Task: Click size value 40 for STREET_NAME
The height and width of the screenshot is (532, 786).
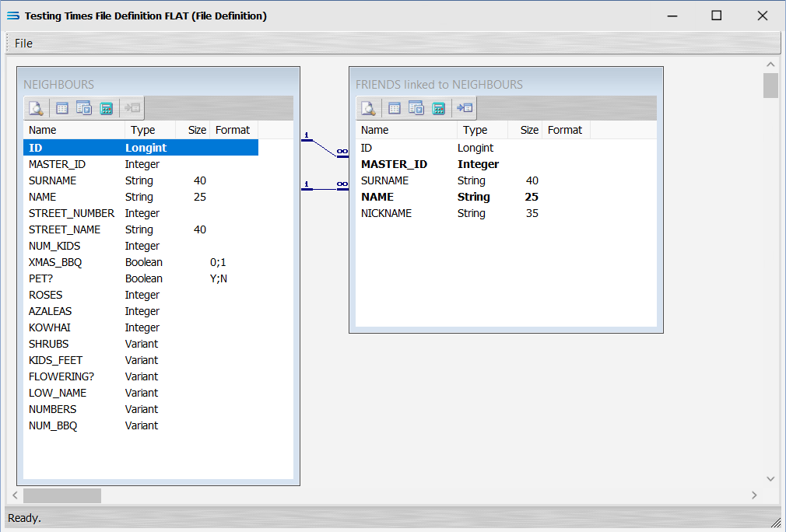Action: tap(199, 229)
